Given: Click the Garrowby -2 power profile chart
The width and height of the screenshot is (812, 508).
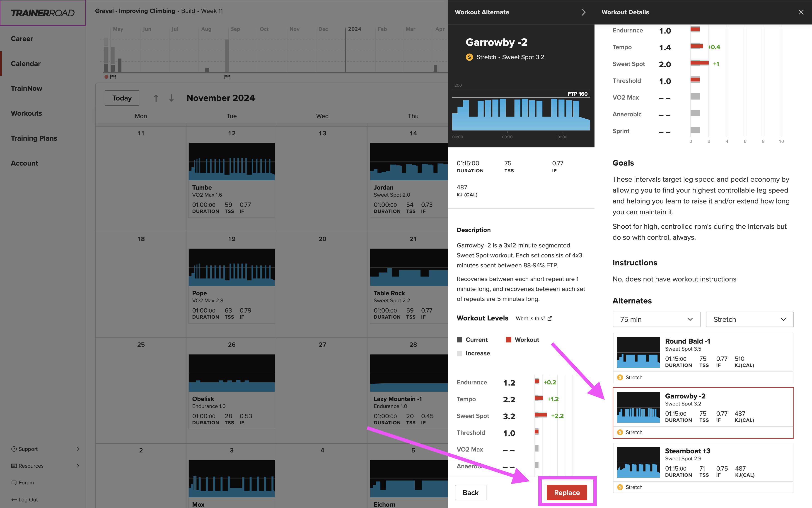Looking at the screenshot, I should tap(521, 114).
